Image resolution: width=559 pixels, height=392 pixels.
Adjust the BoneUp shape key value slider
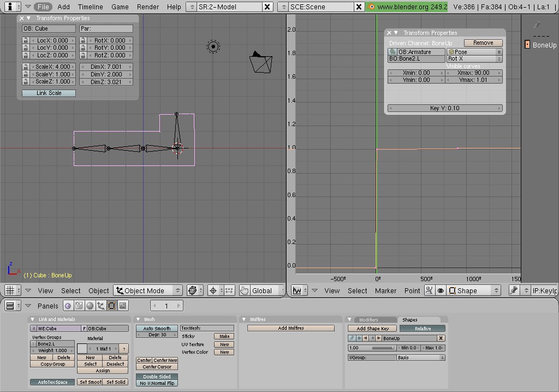coord(372,348)
